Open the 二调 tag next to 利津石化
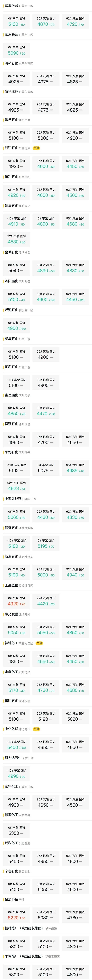 [36, 148]
